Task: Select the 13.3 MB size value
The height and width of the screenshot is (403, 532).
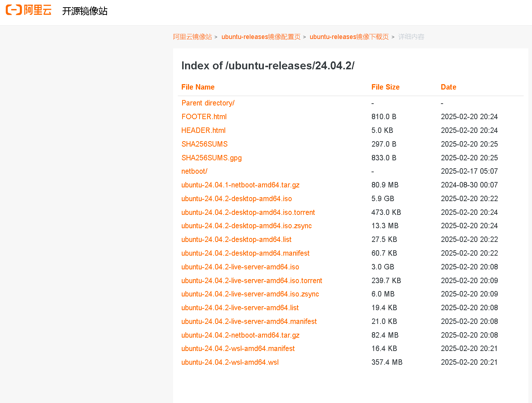Action: (x=385, y=226)
